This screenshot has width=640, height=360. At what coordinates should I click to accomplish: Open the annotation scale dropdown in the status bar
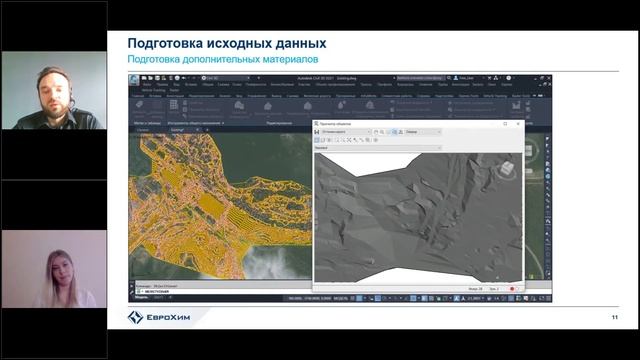pyautogui.click(x=476, y=298)
